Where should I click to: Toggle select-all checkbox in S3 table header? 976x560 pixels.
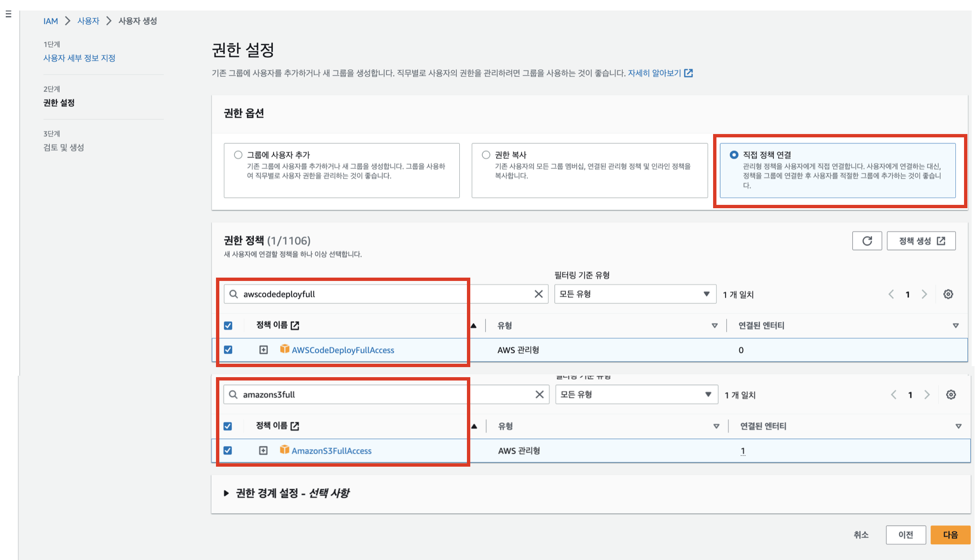pos(228,426)
